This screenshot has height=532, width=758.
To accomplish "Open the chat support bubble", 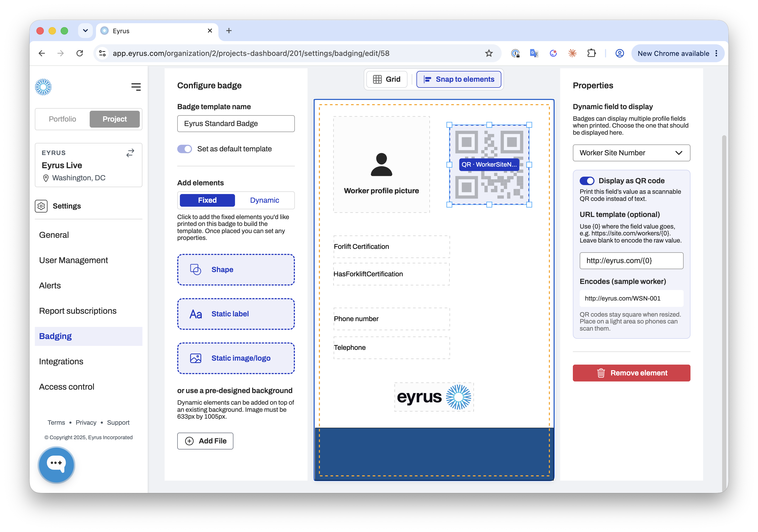I will (56, 465).
